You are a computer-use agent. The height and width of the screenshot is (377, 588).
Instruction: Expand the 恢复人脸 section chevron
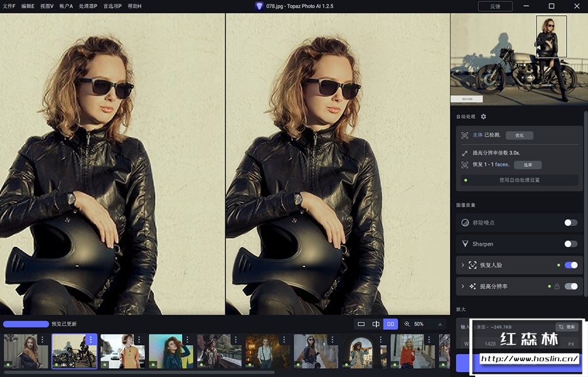[463, 265]
